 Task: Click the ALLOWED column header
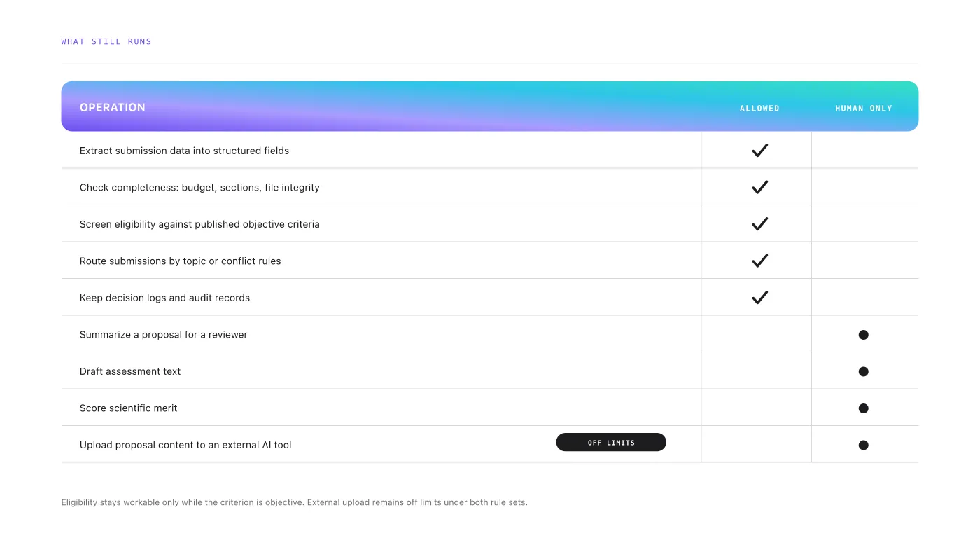(x=759, y=109)
